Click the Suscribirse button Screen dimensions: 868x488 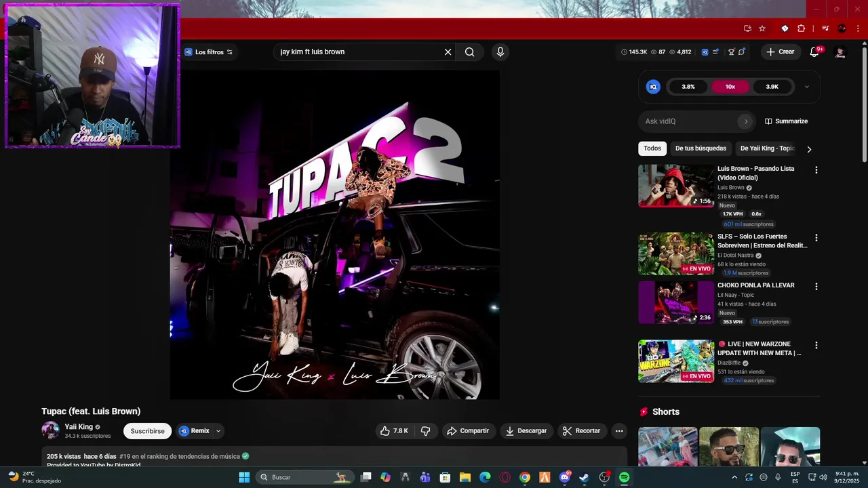point(147,431)
